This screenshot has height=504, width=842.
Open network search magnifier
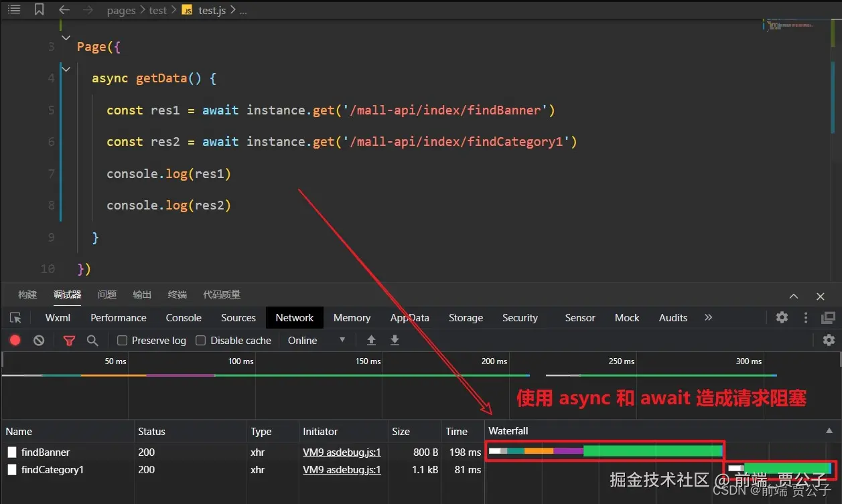92,340
